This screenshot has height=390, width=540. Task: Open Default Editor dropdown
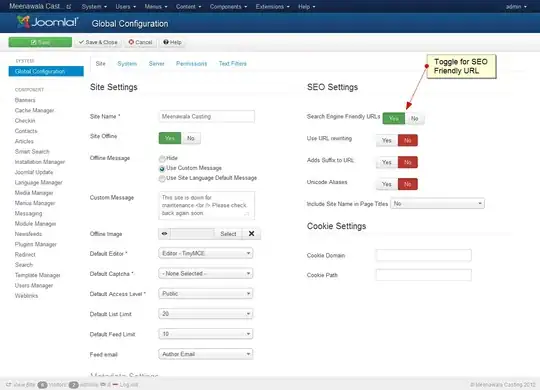coord(206,254)
